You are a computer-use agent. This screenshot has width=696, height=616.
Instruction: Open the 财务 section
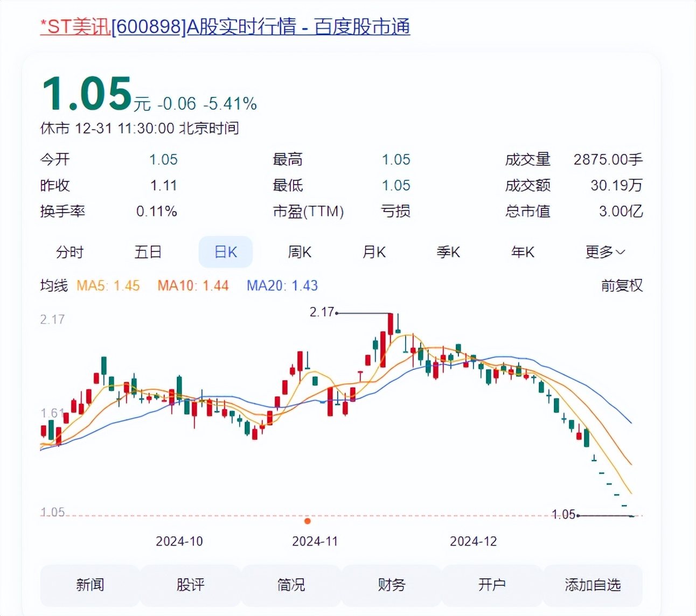click(x=392, y=585)
